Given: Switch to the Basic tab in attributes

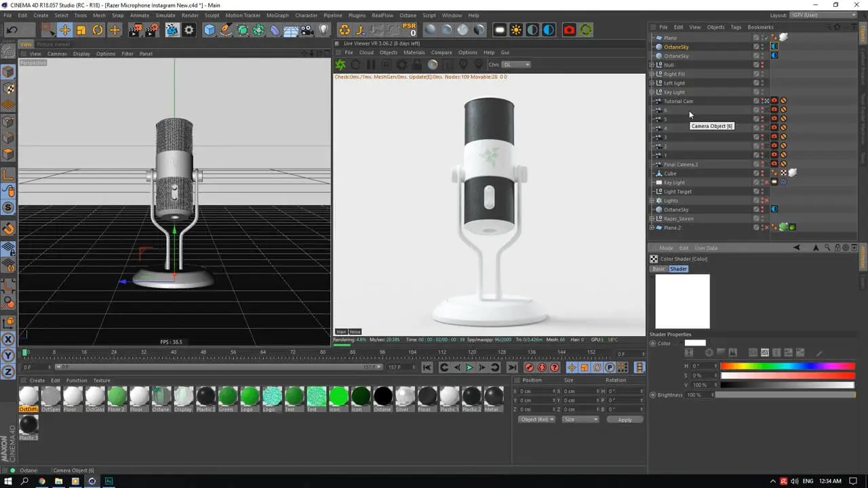Looking at the screenshot, I should [x=658, y=269].
